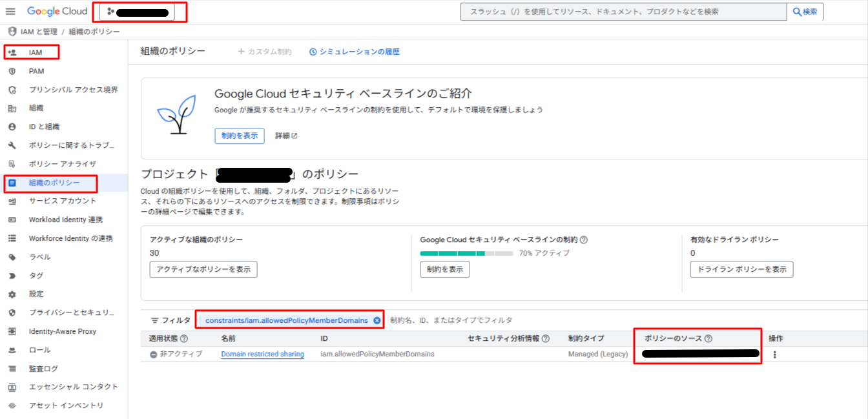
Task: Click the ポリシー アナライザ icon
Action: (x=12, y=164)
